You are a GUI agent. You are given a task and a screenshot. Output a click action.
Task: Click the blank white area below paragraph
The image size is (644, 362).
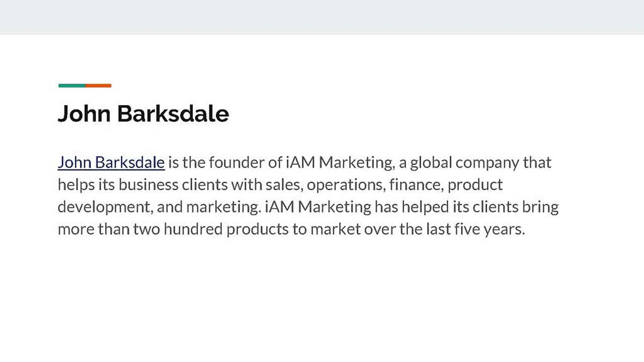pyautogui.click(x=322, y=302)
